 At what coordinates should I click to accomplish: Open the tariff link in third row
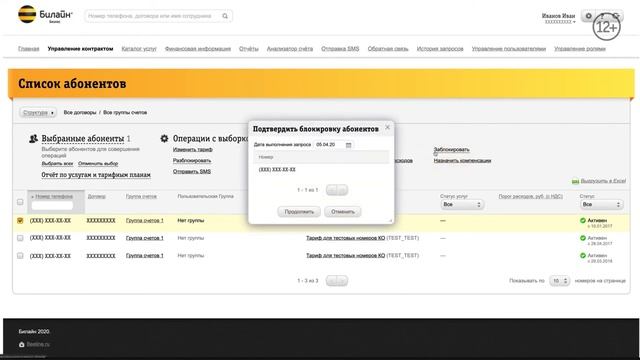click(345, 256)
